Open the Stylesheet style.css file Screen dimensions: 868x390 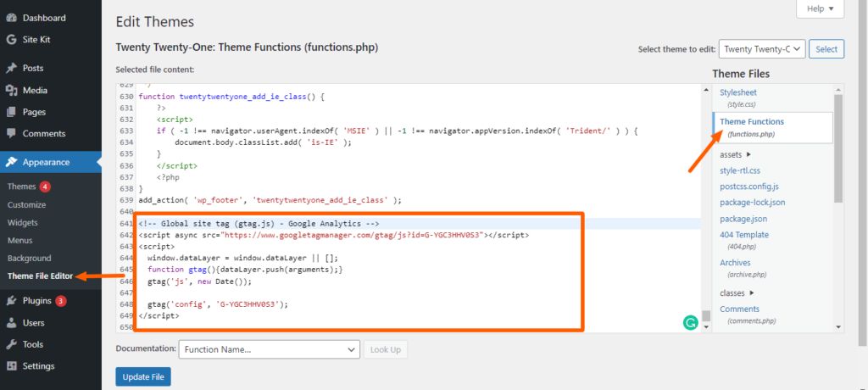[x=738, y=92]
